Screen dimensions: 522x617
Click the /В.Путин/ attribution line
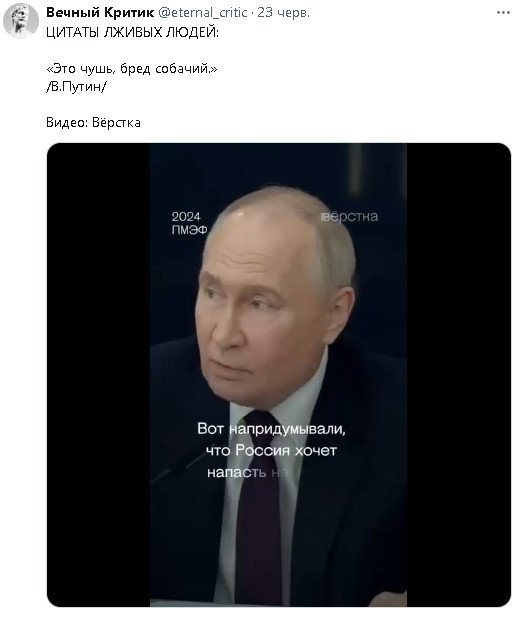pos(76,87)
